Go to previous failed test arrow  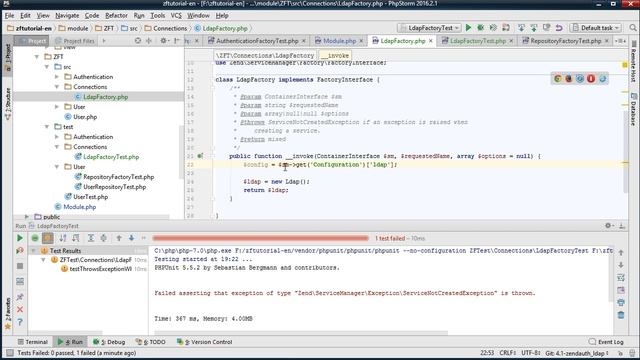(119, 238)
